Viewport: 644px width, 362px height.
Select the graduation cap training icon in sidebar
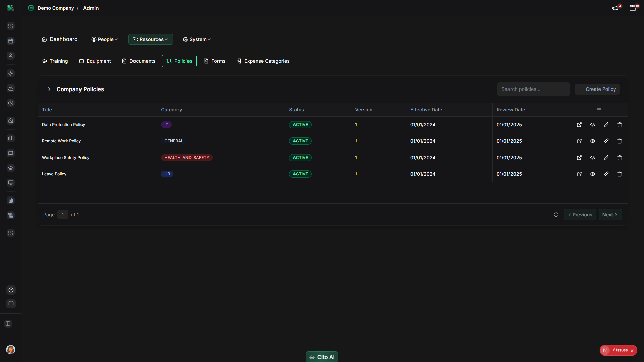pyautogui.click(x=11, y=168)
